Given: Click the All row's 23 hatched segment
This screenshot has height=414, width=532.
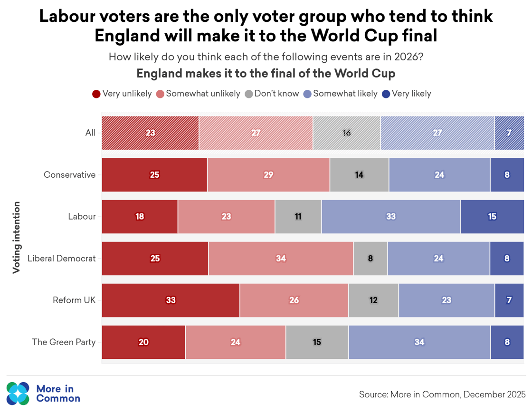Looking at the screenshot, I should coord(150,133).
